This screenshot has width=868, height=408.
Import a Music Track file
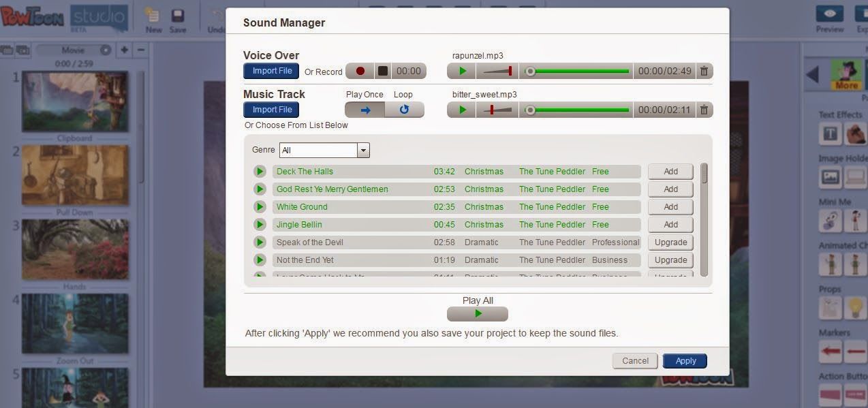[x=272, y=110]
